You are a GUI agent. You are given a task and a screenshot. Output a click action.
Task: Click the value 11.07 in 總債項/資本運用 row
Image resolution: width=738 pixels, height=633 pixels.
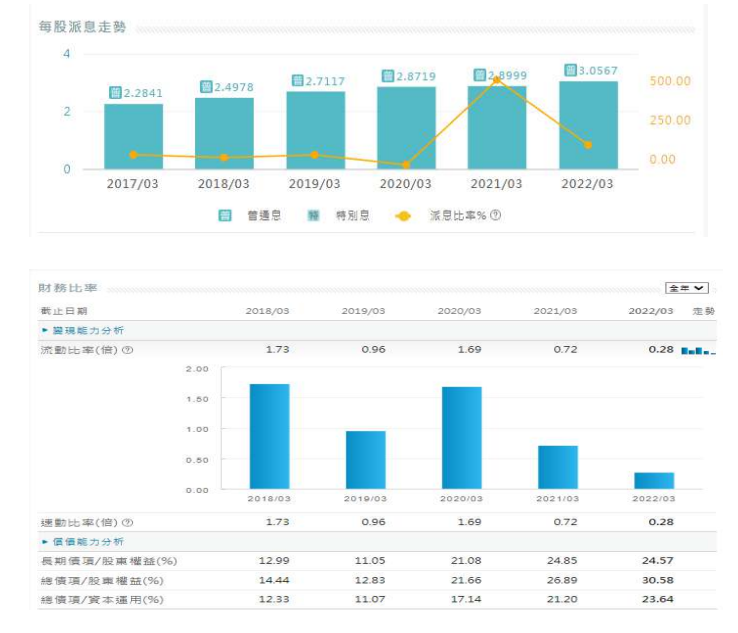click(370, 600)
